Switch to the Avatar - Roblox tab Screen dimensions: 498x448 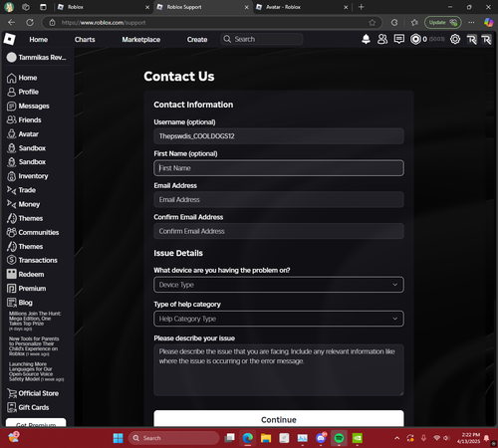(x=302, y=7)
